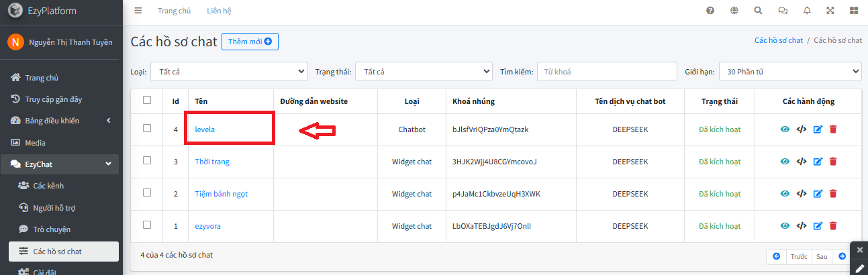Viewport: 868px width, 275px height.
Task: Go to the previous page with Trước
Action: (x=799, y=256)
